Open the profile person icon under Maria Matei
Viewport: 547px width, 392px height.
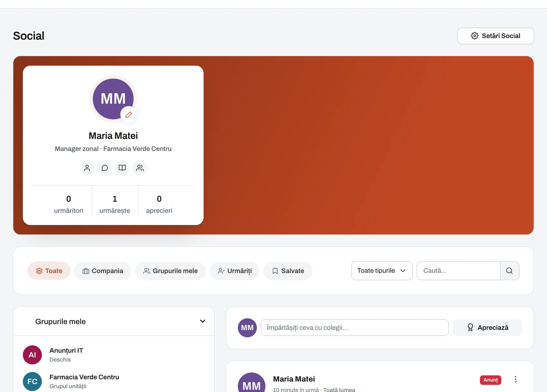pos(87,168)
